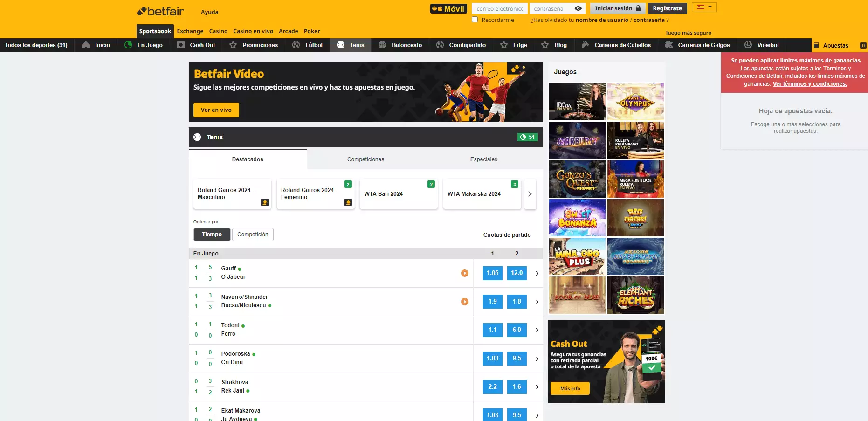Click the Promociones star icon
Viewport: 868px width, 421px height.
point(233,45)
